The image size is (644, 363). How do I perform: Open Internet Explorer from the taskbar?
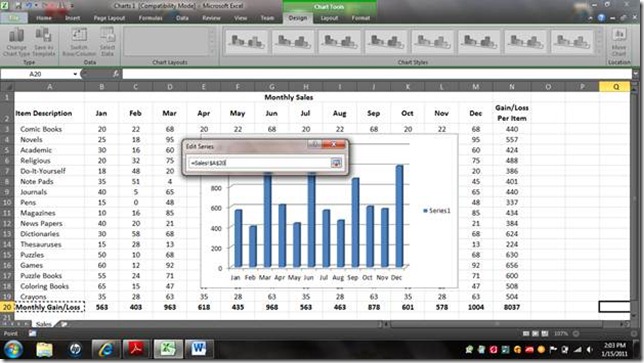coord(106,349)
